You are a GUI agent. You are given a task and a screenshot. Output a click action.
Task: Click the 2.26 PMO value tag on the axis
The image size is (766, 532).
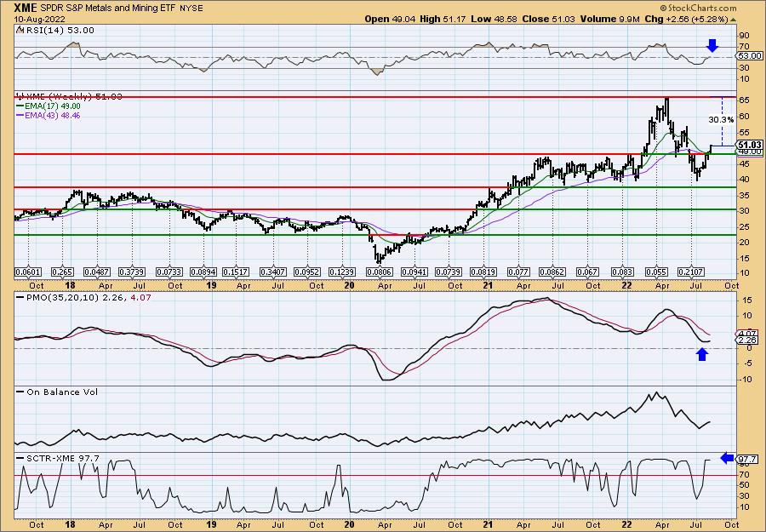[x=746, y=340]
